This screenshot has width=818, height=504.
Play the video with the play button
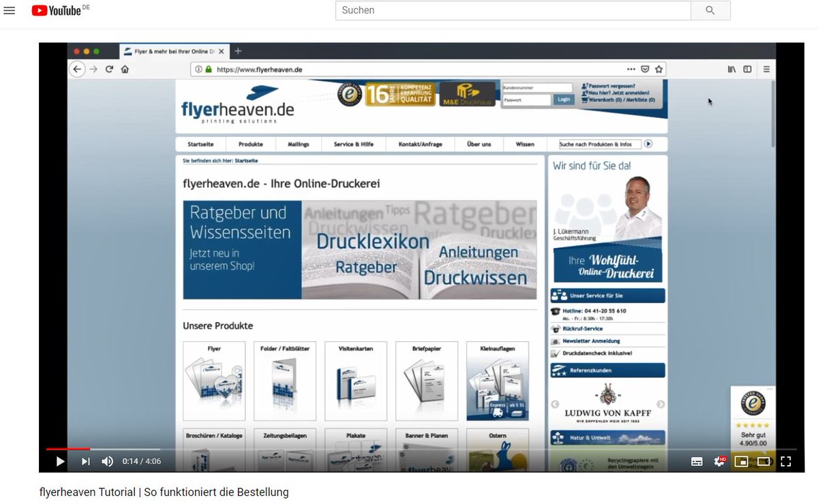(60, 461)
